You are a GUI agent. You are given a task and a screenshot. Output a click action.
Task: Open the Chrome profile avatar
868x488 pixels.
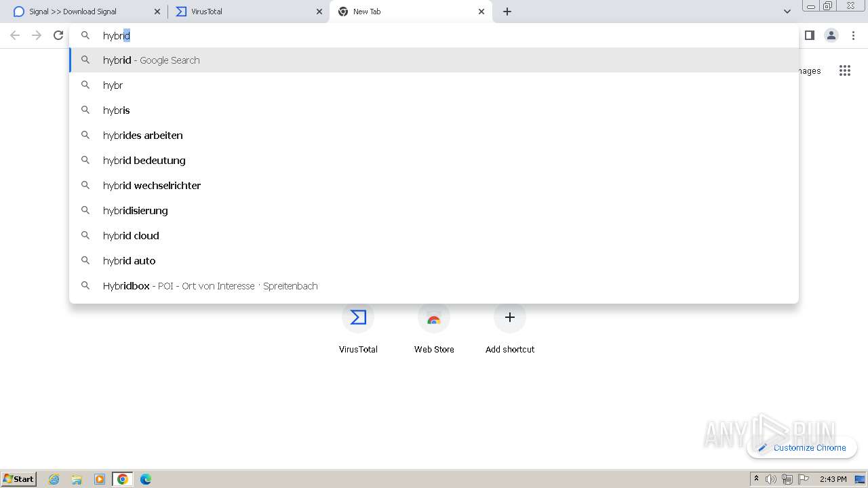[831, 35]
